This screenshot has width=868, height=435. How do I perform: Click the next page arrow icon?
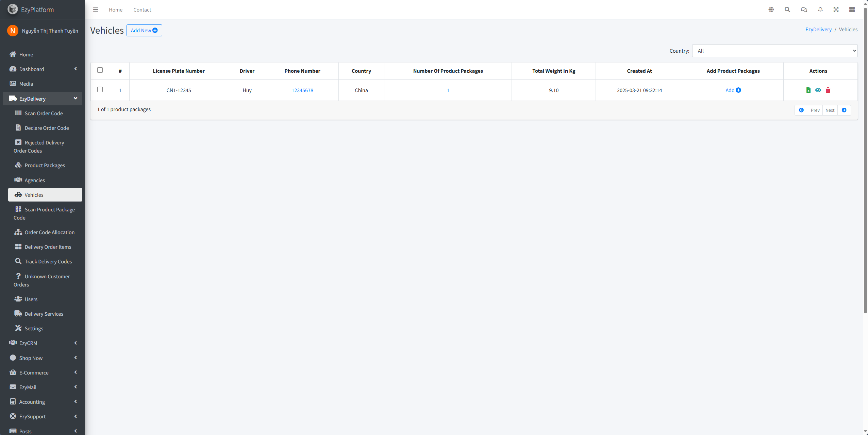tap(844, 110)
